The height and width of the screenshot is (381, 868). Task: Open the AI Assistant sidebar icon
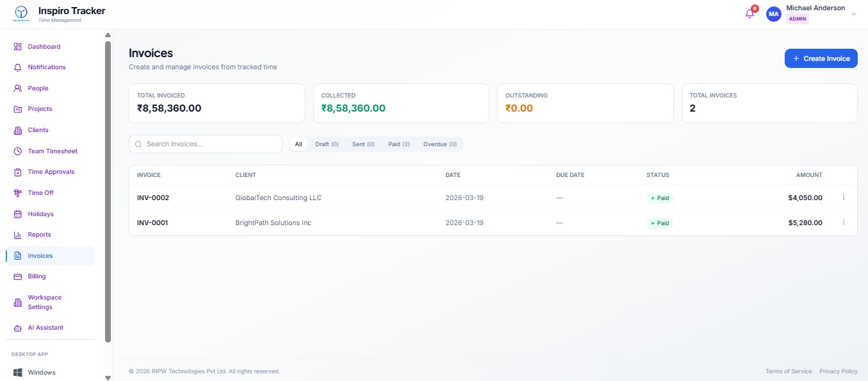coord(17,327)
